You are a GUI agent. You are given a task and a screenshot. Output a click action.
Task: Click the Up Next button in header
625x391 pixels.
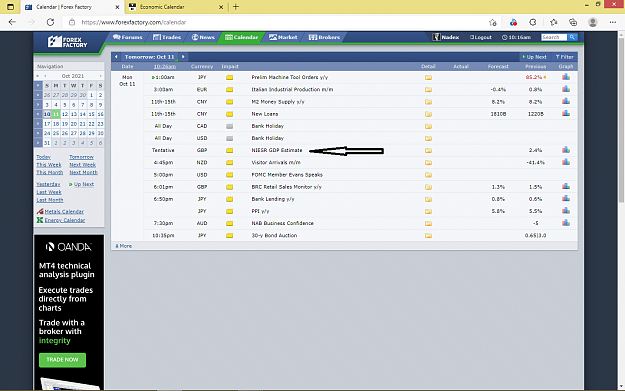[x=535, y=57]
